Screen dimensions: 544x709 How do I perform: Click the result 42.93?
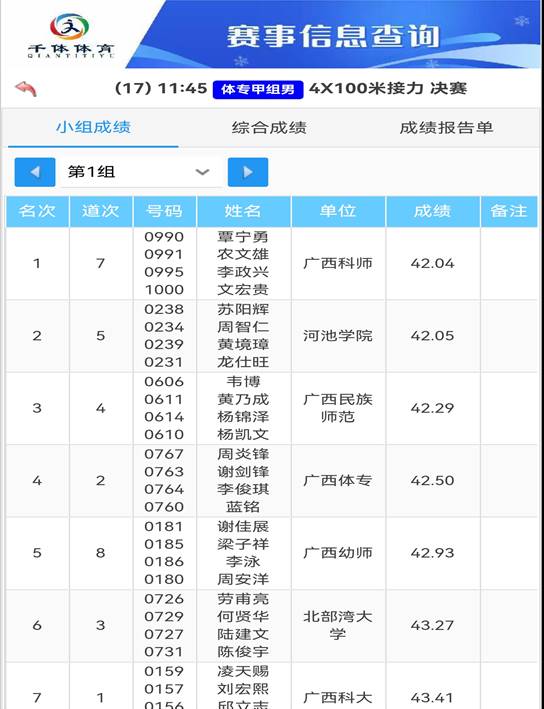click(x=432, y=553)
